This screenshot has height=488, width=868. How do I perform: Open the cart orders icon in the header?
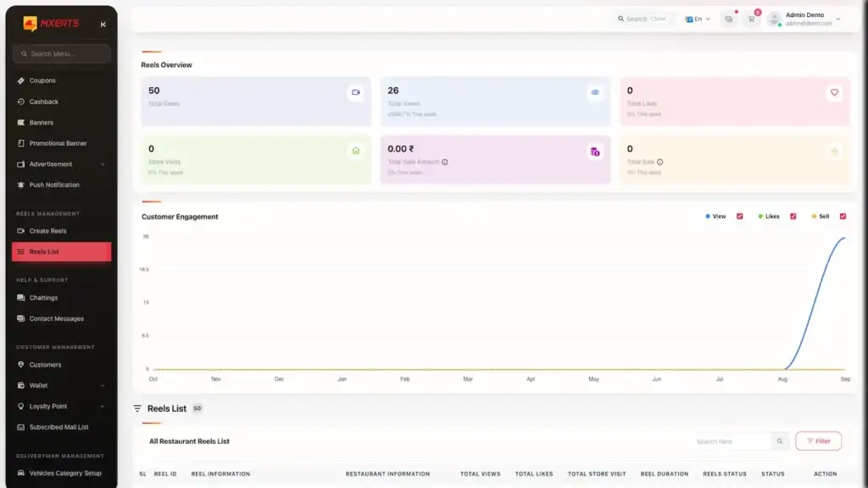(x=752, y=19)
